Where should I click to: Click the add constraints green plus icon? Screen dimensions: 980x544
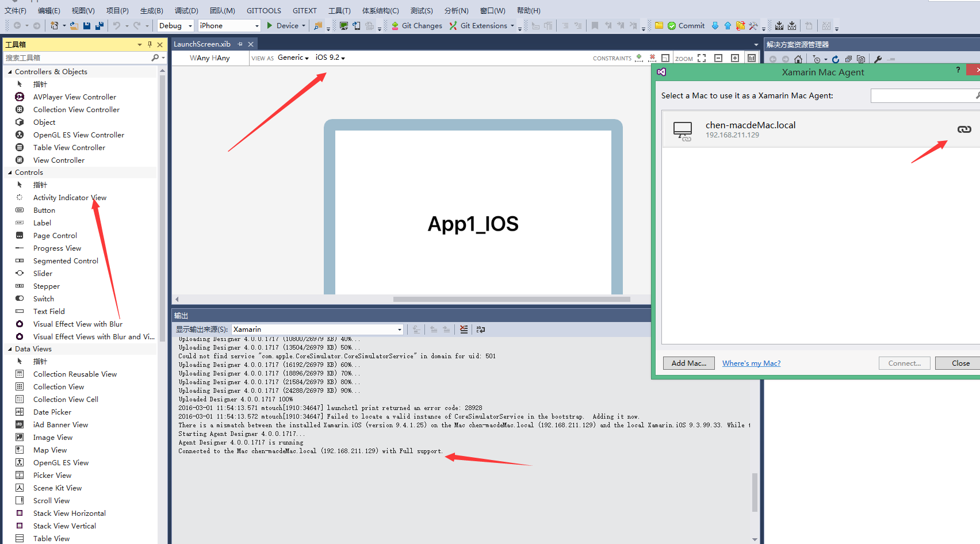click(639, 58)
